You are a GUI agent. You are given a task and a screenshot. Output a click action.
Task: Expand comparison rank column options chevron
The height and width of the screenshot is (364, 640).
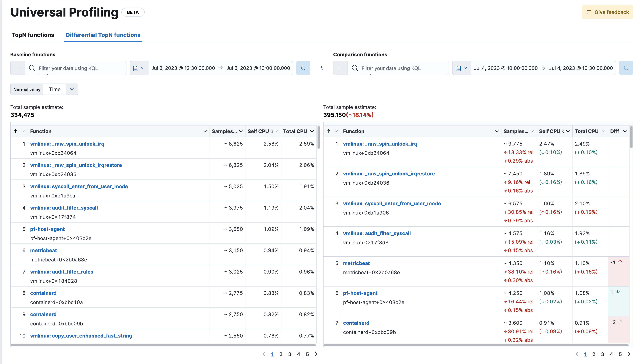[336, 131]
